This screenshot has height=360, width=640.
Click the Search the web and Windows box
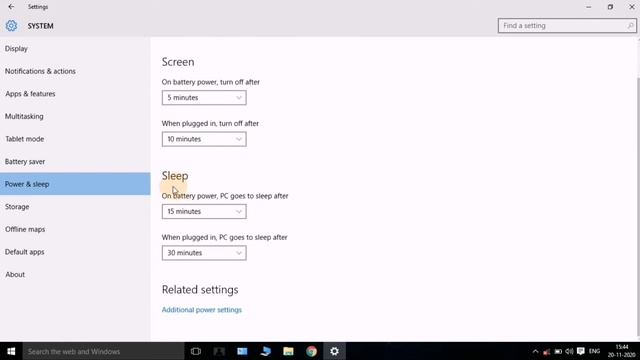(103, 351)
